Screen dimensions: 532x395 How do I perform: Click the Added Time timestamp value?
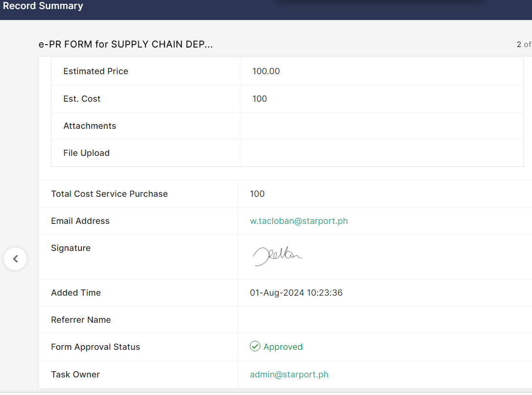[296, 293]
